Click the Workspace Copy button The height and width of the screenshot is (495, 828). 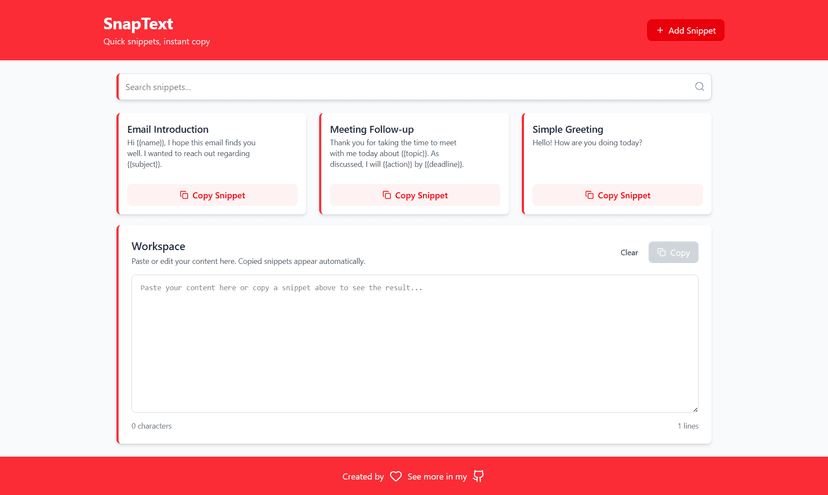pyautogui.click(x=673, y=253)
